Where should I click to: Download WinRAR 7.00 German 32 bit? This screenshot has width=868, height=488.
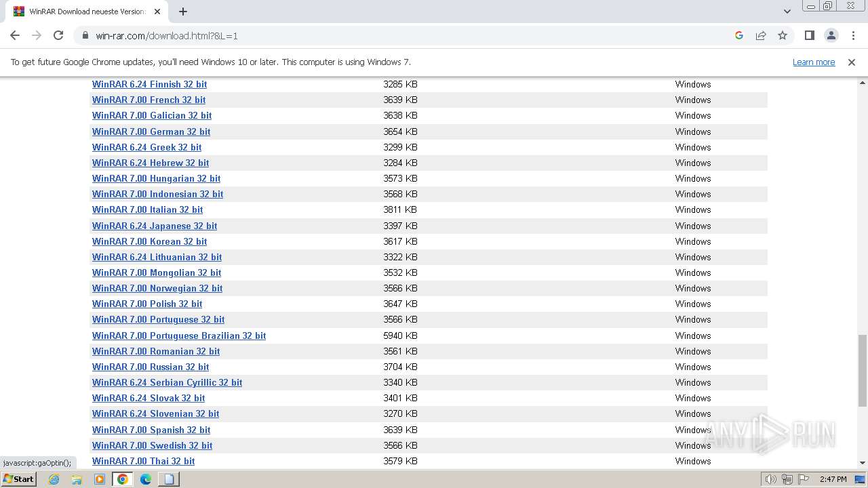tap(151, 131)
